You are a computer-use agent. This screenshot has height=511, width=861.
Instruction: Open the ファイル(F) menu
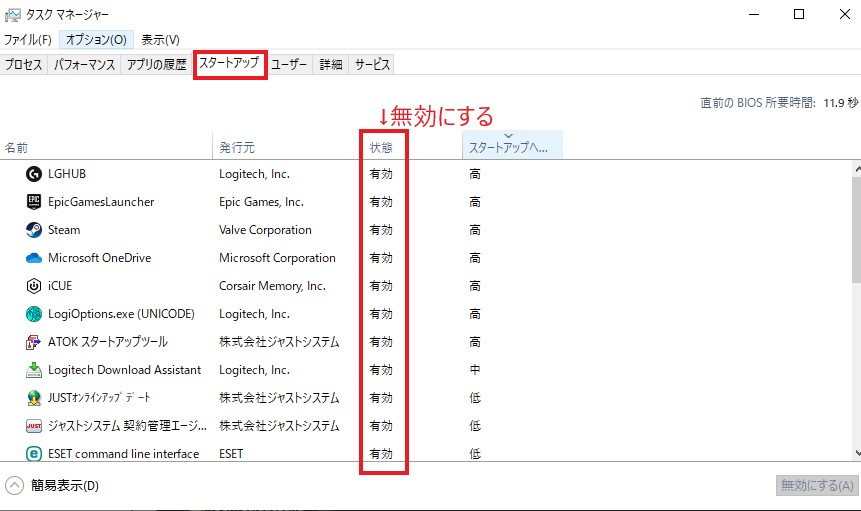[28, 40]
